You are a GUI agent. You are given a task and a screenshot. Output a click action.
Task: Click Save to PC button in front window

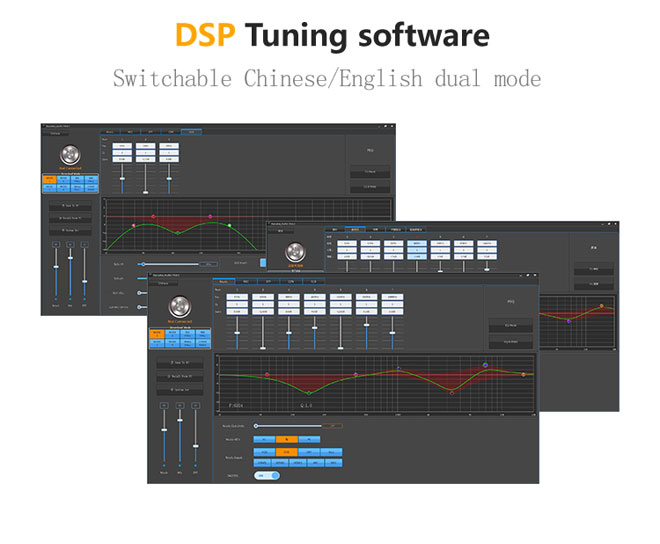point(180,363)
